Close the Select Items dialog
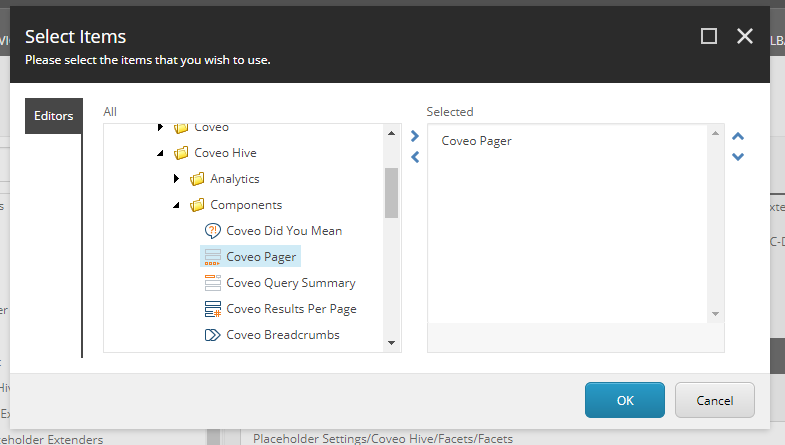Image resolution: width=785 pixels, height=445 pixels. point(745,36)
